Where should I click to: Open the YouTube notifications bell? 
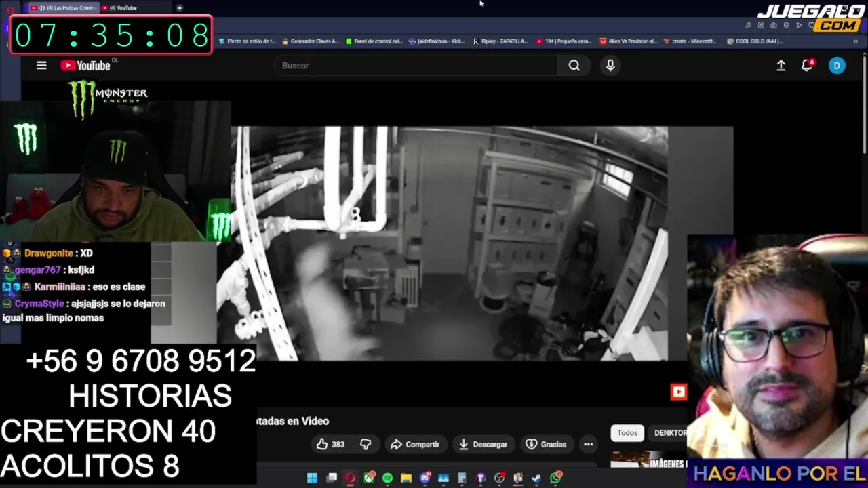click(807, 66)
